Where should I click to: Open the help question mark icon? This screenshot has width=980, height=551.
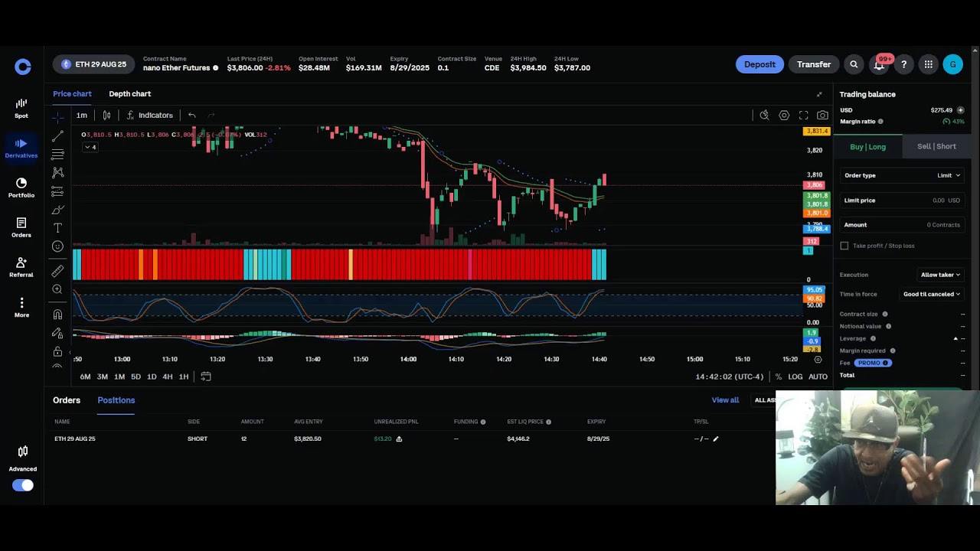[903, 65]
